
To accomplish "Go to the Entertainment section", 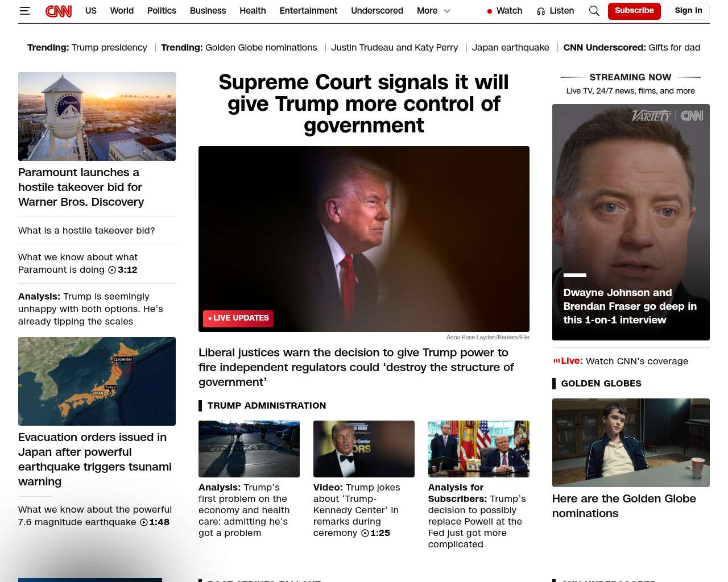I will (308, 11).
